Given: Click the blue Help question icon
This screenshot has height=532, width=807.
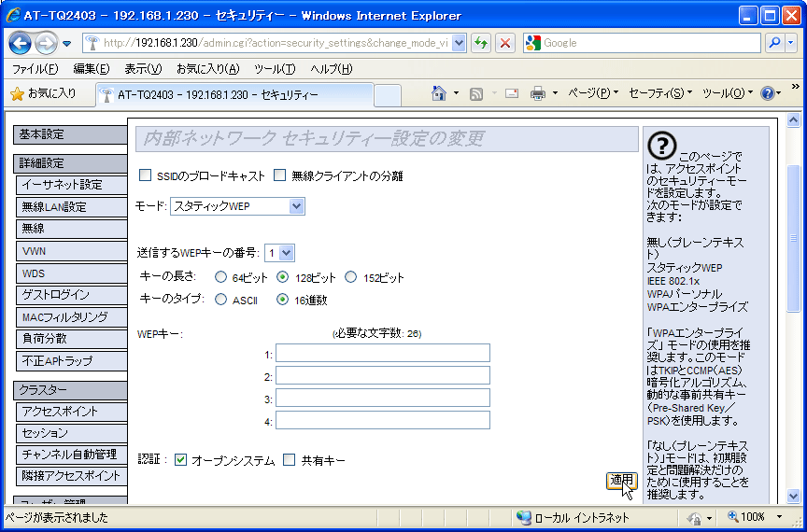Looking at the screenshot, I should (769, 93).
